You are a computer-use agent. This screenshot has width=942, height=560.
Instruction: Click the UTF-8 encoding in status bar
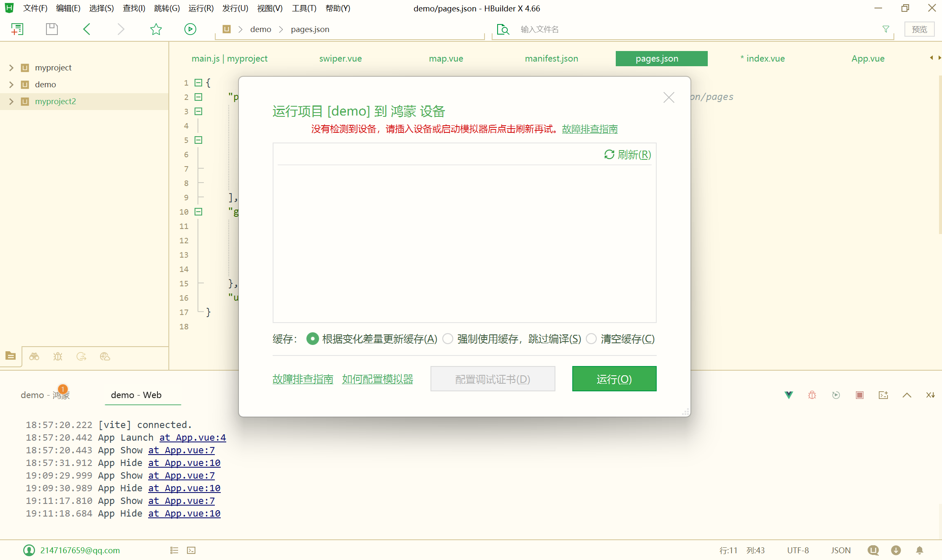pyautogui.click(x=798, y=550)
